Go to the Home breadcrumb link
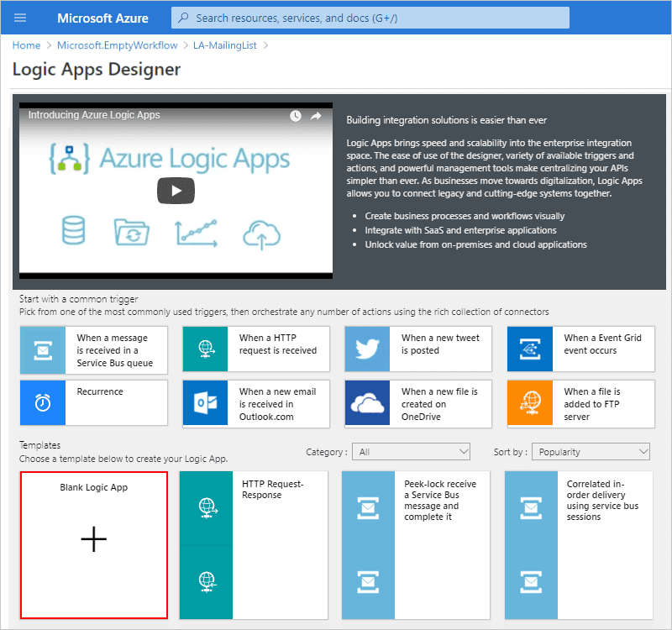672x630 pixels. [x=26, y=45]
